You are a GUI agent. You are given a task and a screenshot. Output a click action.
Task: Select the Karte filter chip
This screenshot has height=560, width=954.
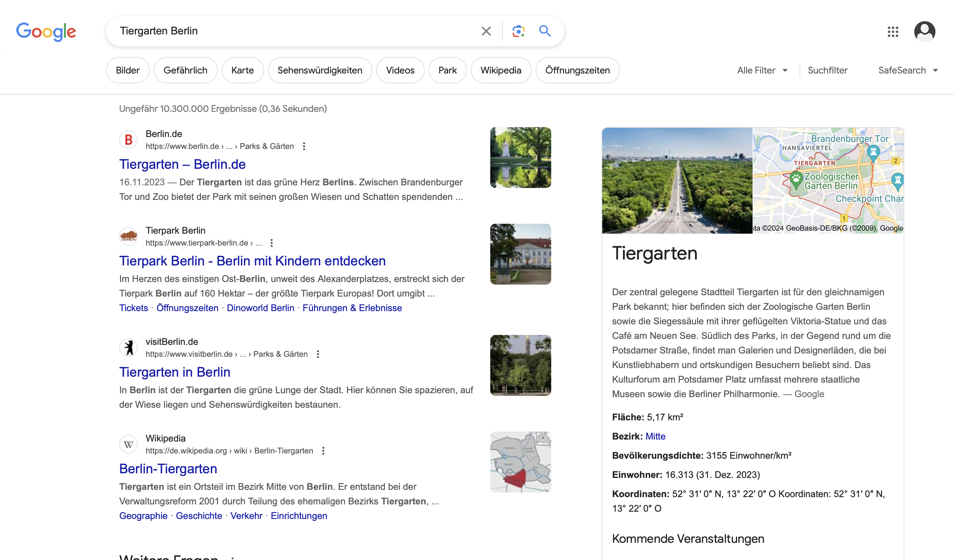click(x=243, y=70)
